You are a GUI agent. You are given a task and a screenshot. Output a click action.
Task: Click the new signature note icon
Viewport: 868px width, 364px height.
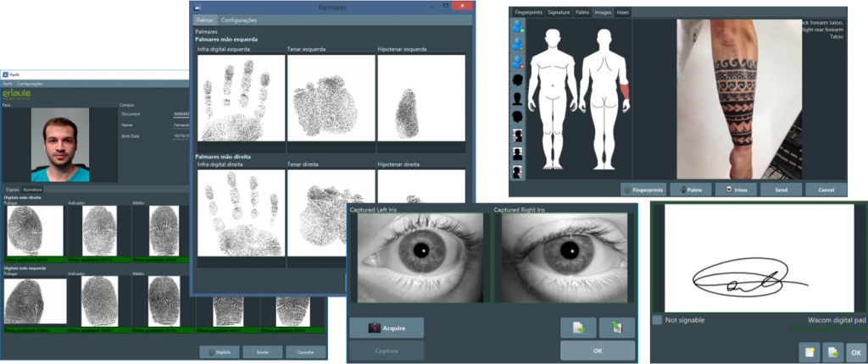tap(810, 352)
